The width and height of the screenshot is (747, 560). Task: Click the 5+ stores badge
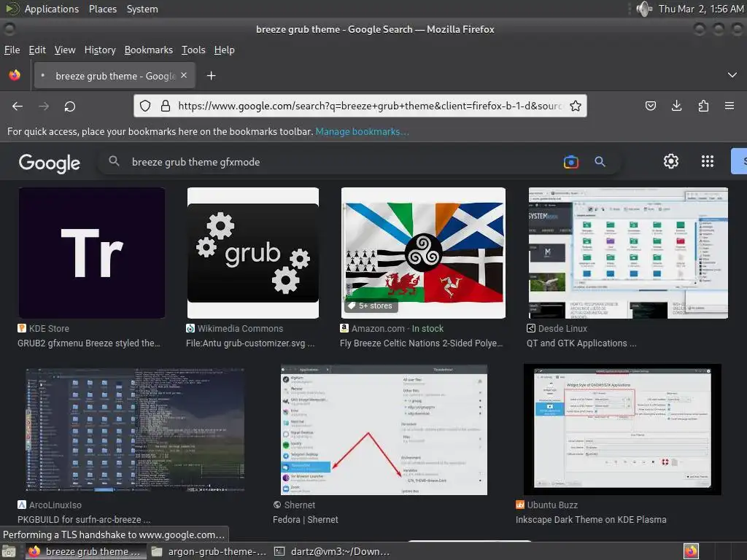[x=371, y=306]
